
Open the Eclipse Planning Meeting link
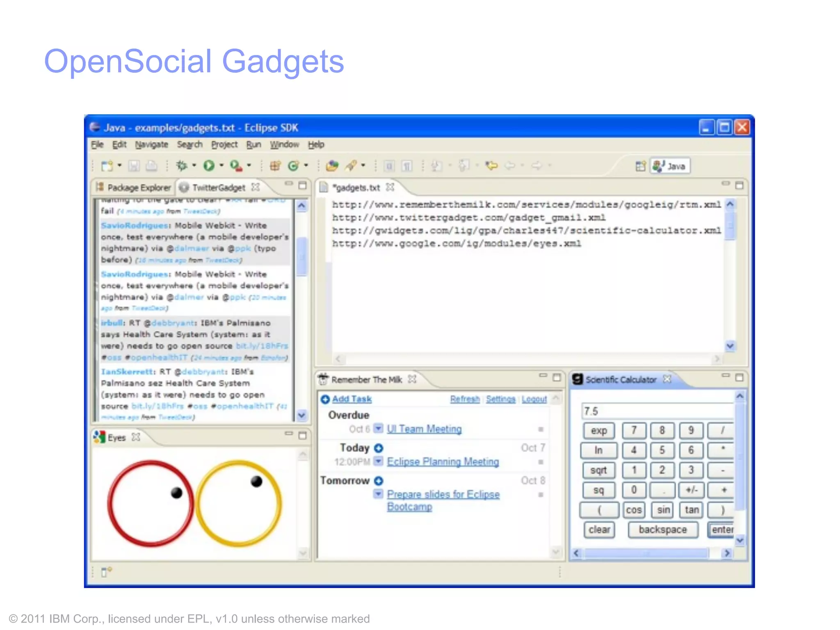coord(443,461)
